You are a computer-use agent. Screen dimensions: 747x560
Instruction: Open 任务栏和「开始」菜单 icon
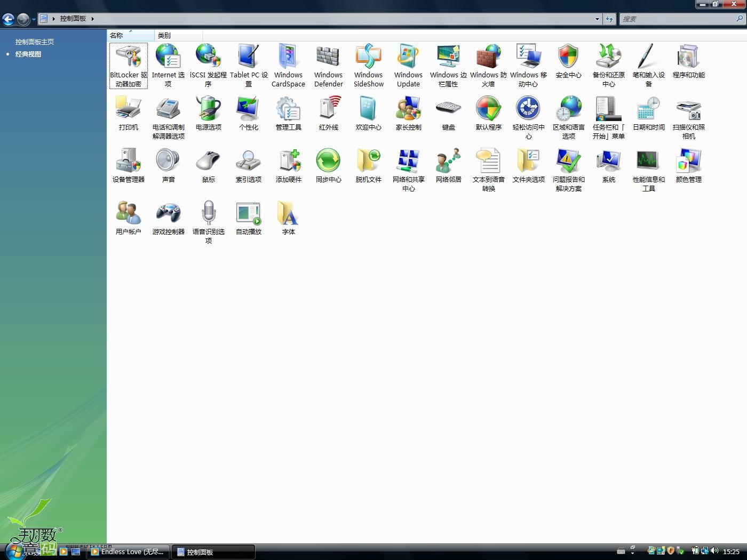tap(609, 109)
